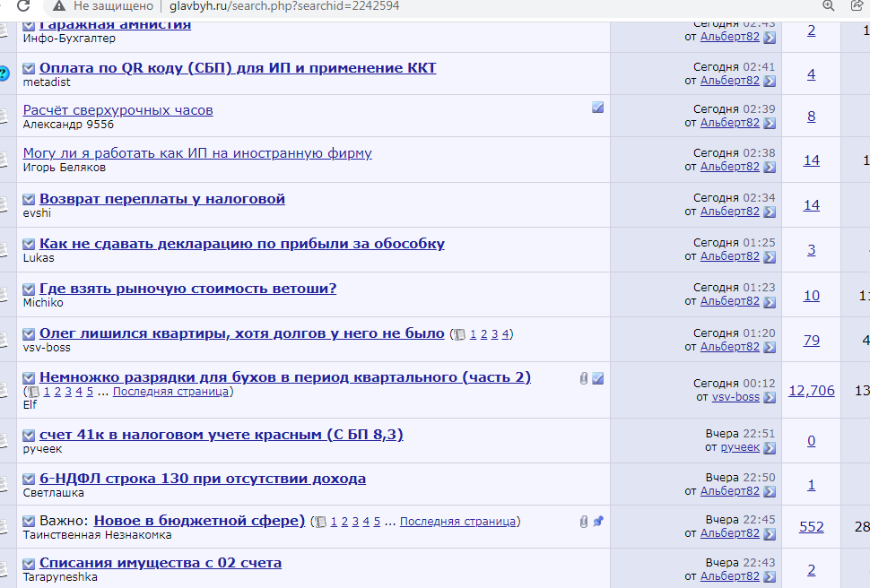Click the checkmark icon before Возврат переплаты у налоговой
The height and width of the screenshot is (588, 870).
(x=29, y=199)
